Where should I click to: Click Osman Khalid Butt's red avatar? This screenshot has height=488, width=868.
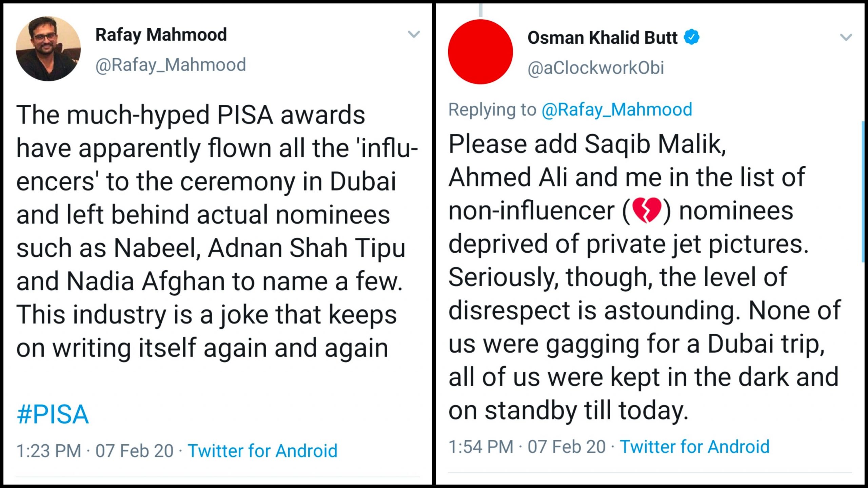click(480, 52)
